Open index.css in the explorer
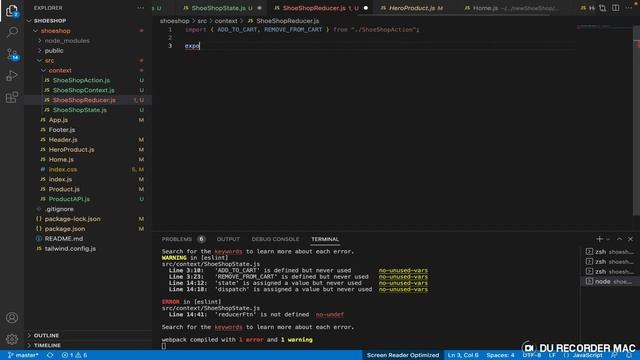640x360 pixels. pyautogui.click(x=63, y=169)
